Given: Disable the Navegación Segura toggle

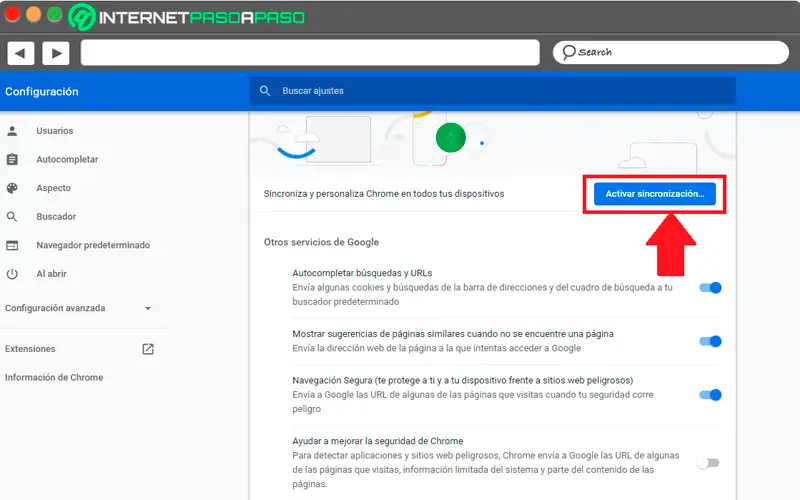Looking at the screenshot, I should [x=710, y=395].
